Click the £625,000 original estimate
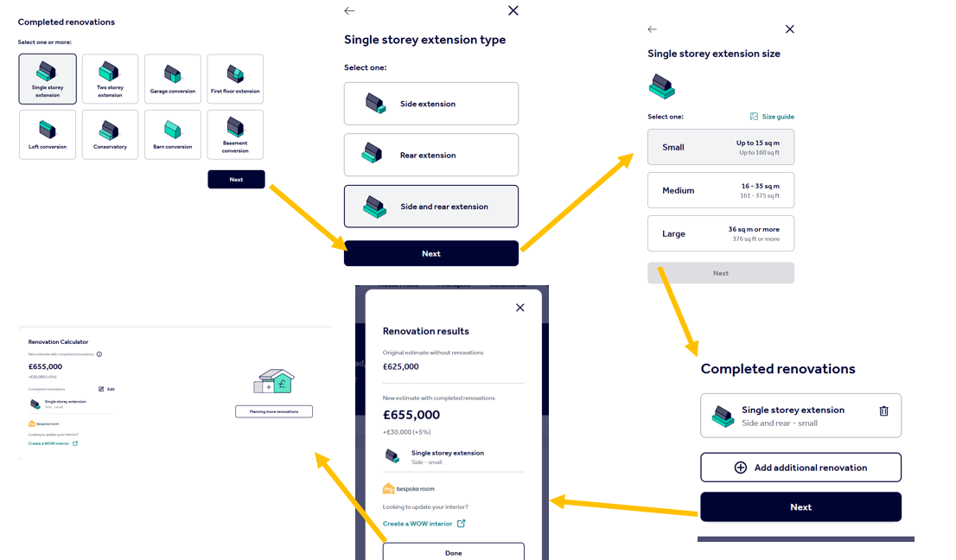The width and height of the screenshot is (956, 560). click(x=400, y=366)
